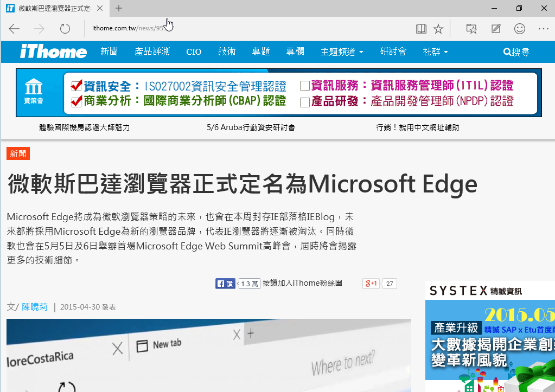Navigate back using the back arrow
Screen dimensions: 555x392
click(x=14, y=28)
